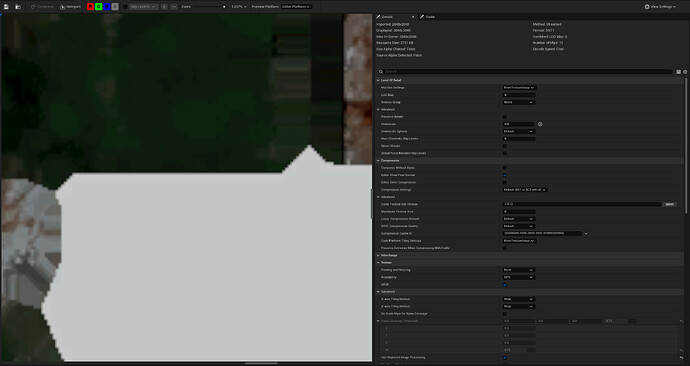Open Cook Platform Tiling Settings dropdown
The width and height of the screenshot is (690, 366).
(519, 241)
